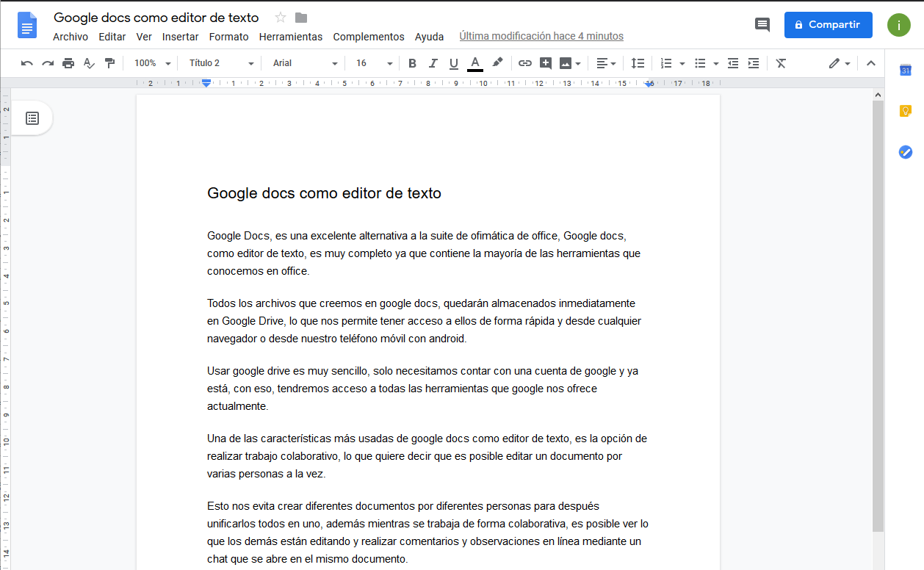The image size is (924, 570).
Task: Open the 100% zoom dropdown
Action: click(x=152, y=63)
